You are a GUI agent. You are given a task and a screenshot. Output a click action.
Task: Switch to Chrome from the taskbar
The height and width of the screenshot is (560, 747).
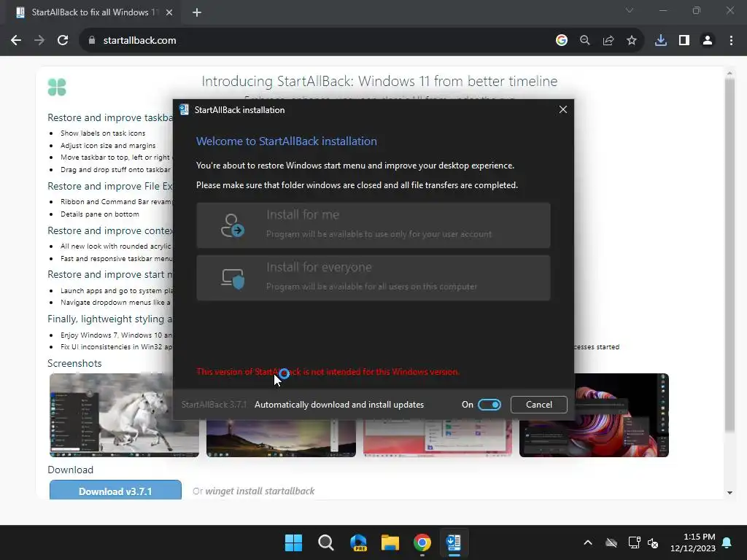click(422, 542)
